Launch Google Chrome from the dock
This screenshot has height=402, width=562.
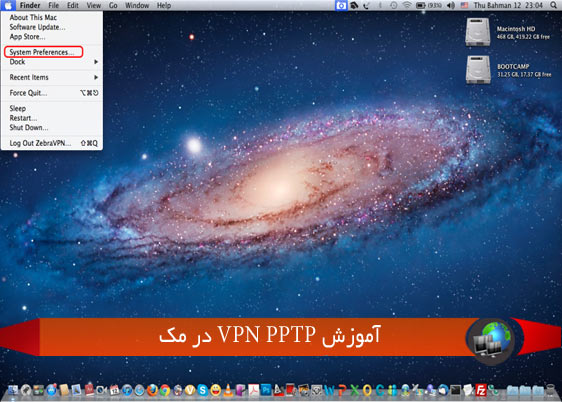(165, 390)
